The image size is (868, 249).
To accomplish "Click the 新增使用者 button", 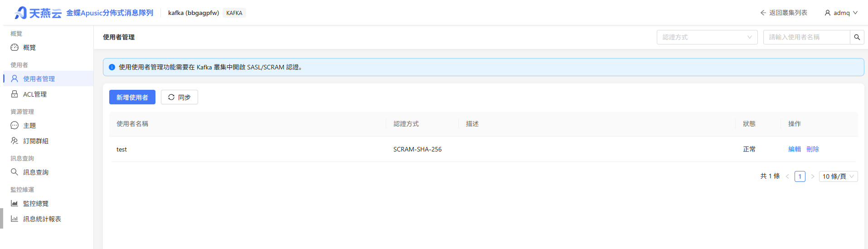I will point(132,97).
